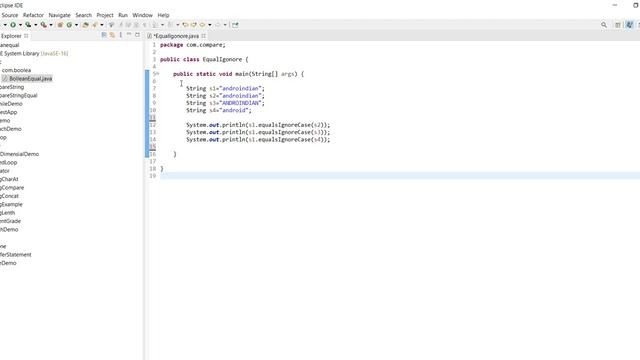Open the Run button dropdown arrow

[20, 25]
